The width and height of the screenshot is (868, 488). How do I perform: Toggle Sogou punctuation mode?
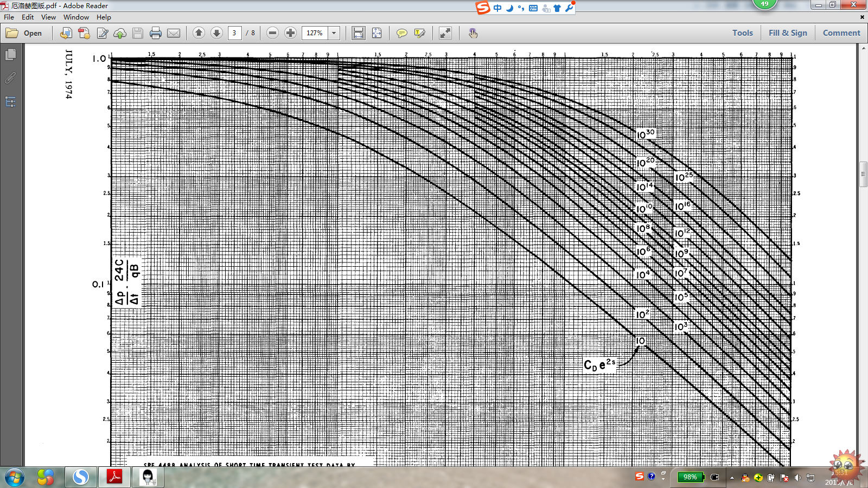click(521, 8)
